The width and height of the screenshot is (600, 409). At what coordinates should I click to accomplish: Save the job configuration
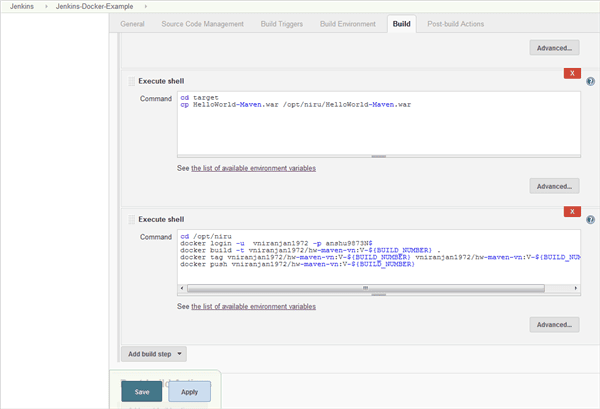[141, 392]
